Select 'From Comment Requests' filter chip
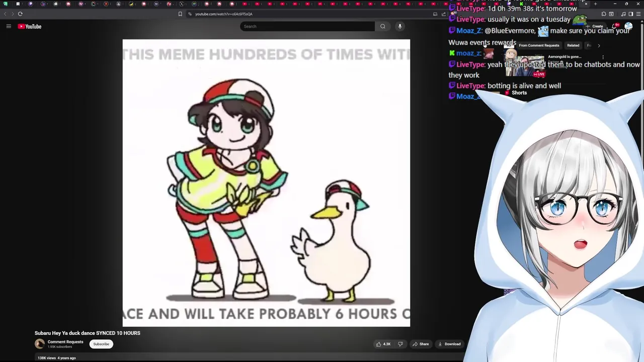Viewport: 644px width, 362px height. click(539, 45)
